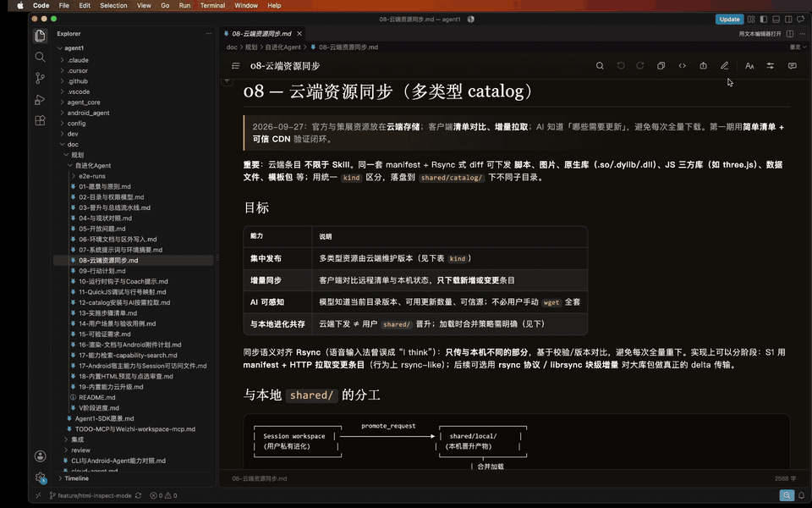Click the notifications bell in the status bar
The height and width of the screenshot is (508, 812).
point(801,495)
